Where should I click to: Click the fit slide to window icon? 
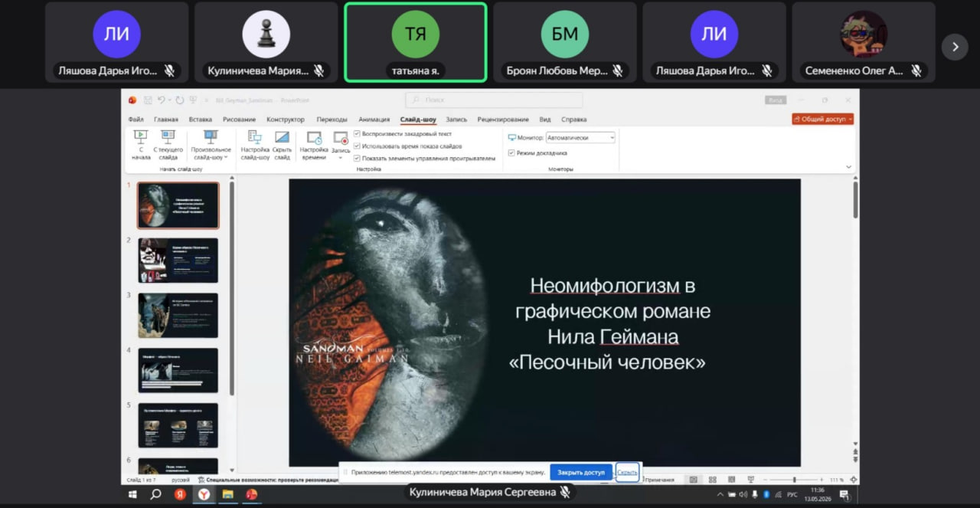[854, 480]
